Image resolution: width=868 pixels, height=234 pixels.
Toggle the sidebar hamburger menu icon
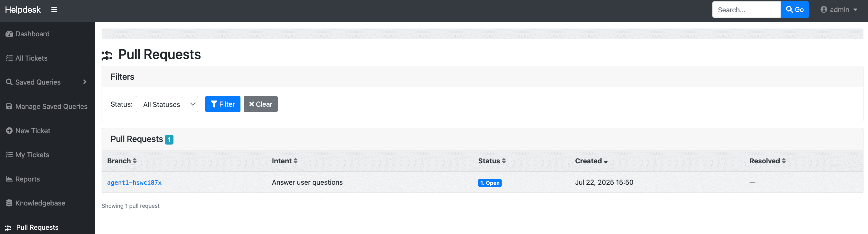54,9
